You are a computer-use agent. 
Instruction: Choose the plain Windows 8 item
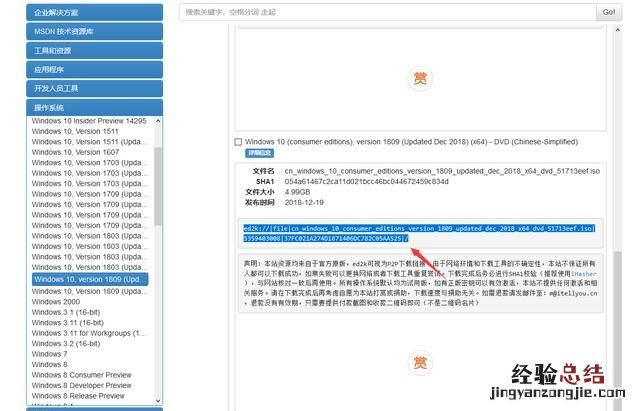pos(49,364)
